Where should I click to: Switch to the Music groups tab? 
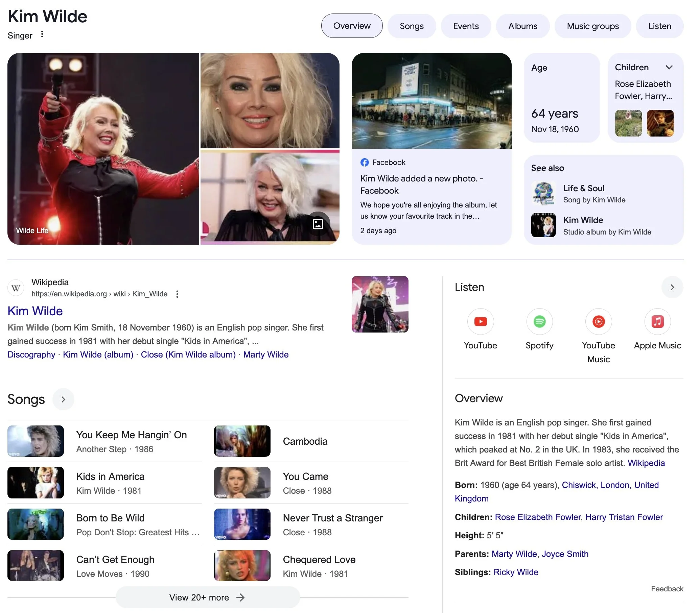(x=592, y=26)
